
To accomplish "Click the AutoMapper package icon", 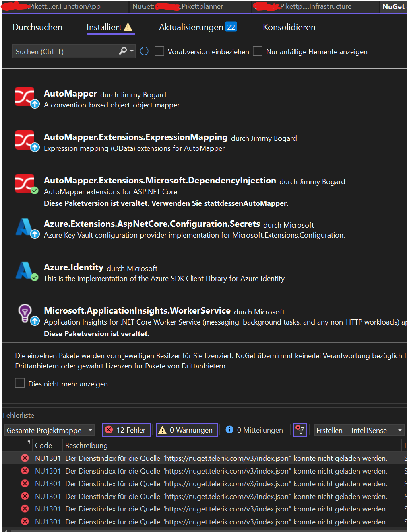I will (x=24, y=94).
